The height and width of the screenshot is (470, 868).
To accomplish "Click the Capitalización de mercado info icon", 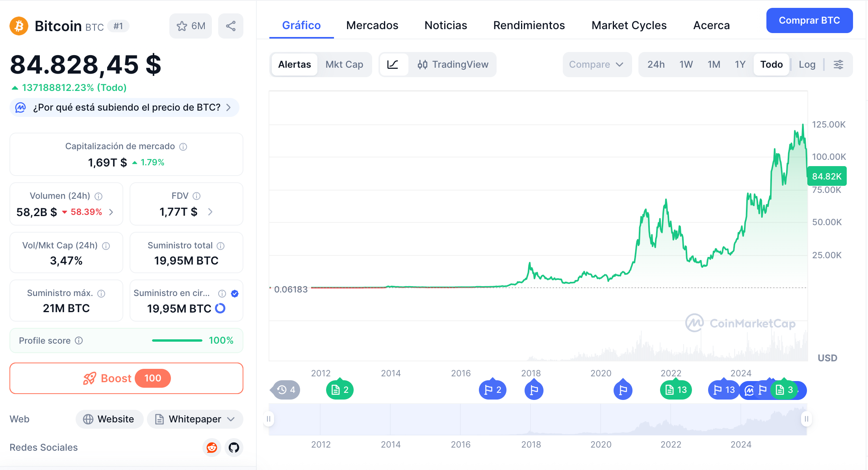I will click(x=183, y=146).
